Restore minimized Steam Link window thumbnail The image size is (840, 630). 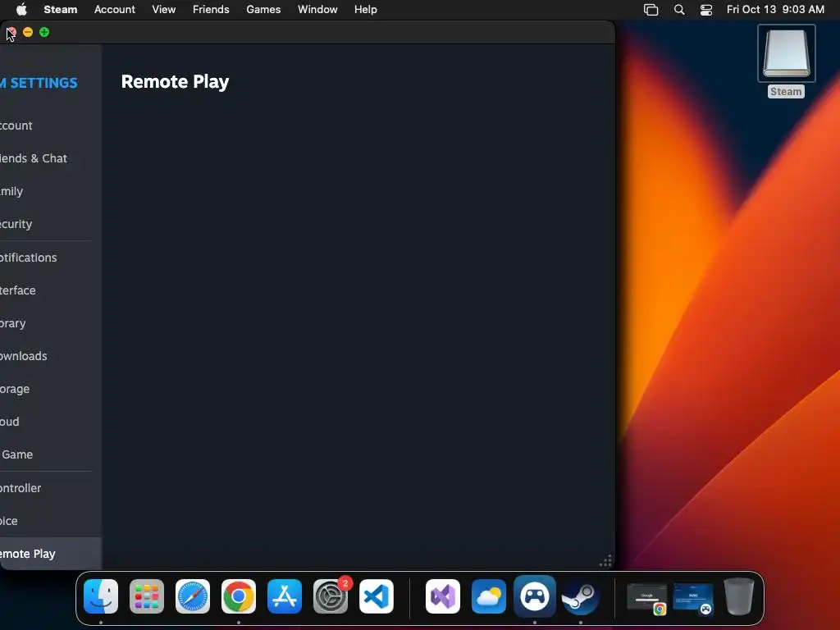pyautogui.click(x=693, y=599)
